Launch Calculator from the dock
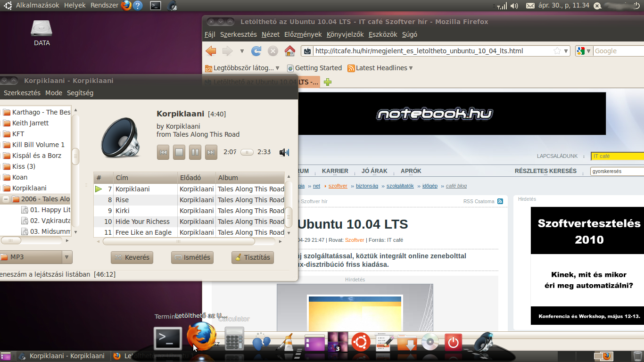The image size is (644, 362). pyautogui.click(x=234, y=338)
